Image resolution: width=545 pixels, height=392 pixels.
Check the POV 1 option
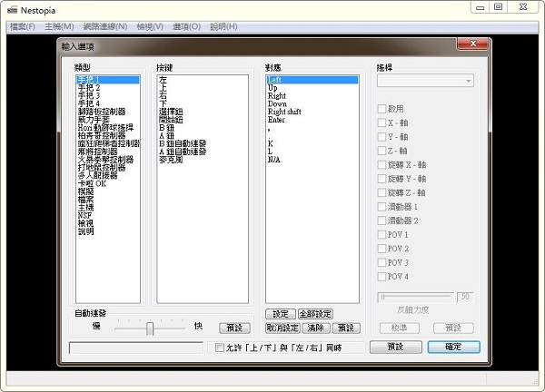tap(382, 234)
